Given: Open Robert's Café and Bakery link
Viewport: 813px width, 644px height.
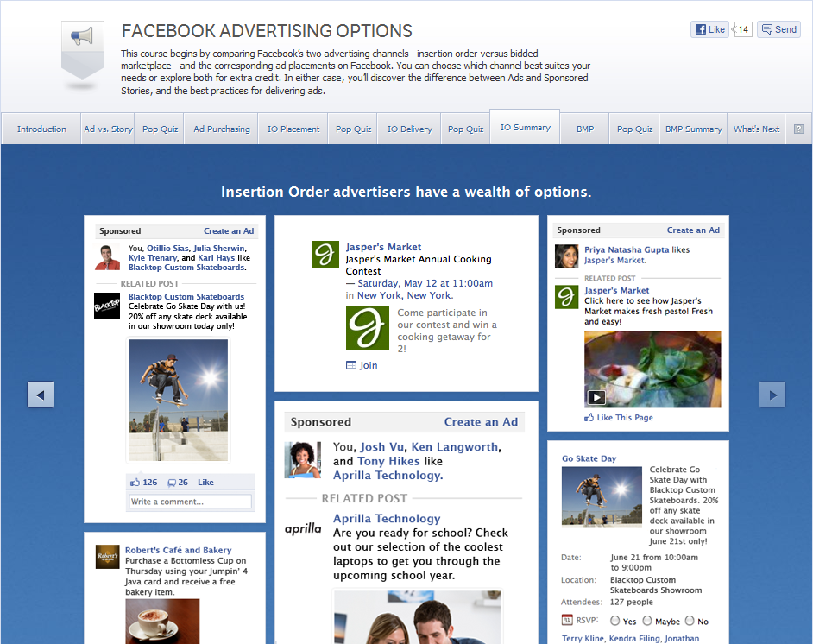Looking at the screenshot, I should click(178, 550).
